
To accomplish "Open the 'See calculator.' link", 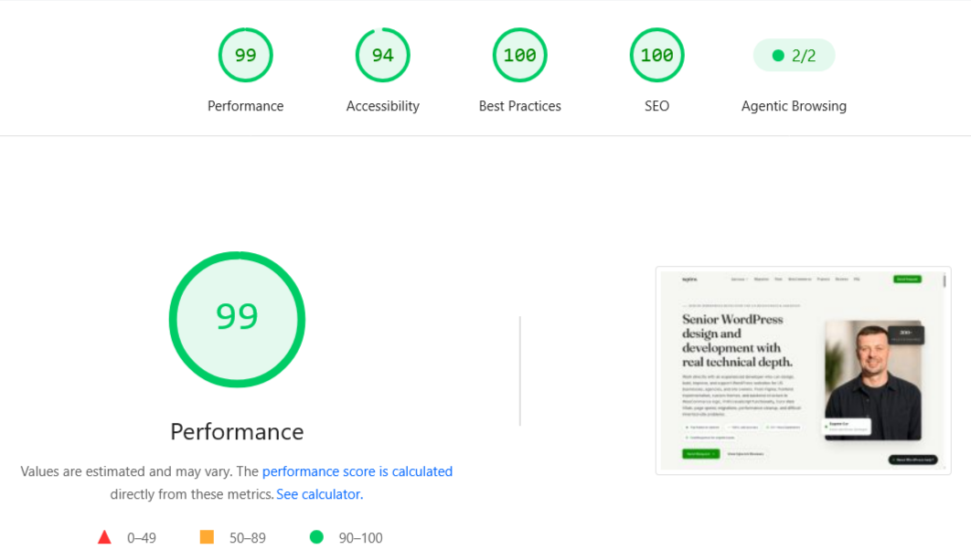I will point(319,494).
